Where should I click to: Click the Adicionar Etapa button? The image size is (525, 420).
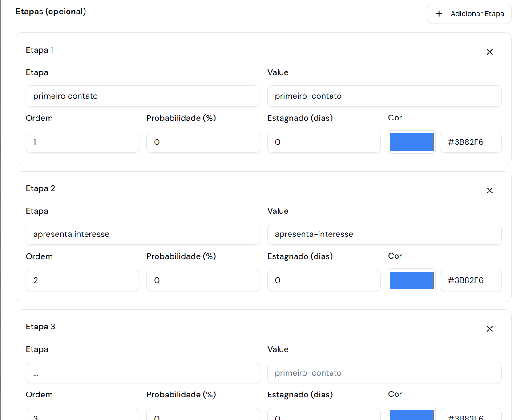(x=469, y=14)
